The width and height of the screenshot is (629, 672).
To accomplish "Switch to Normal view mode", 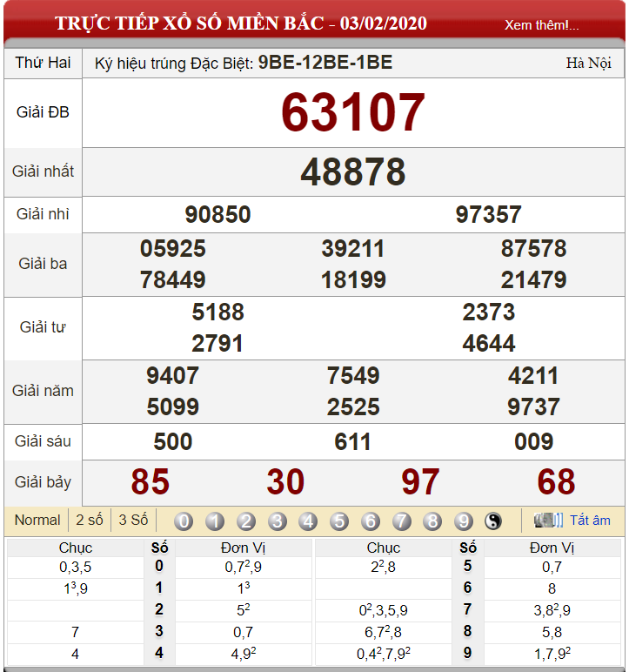I will [x=37, y=520].
